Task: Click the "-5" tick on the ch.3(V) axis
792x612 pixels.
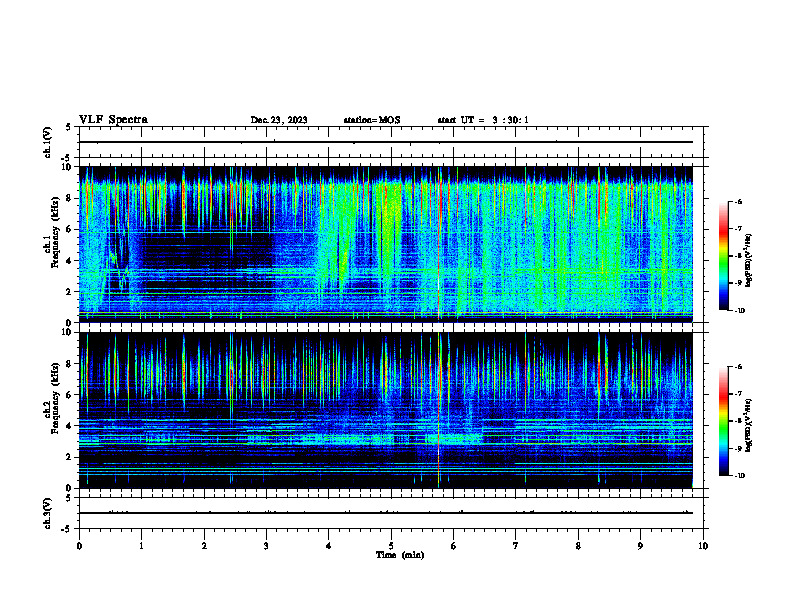Action: (x=67, y=529)
